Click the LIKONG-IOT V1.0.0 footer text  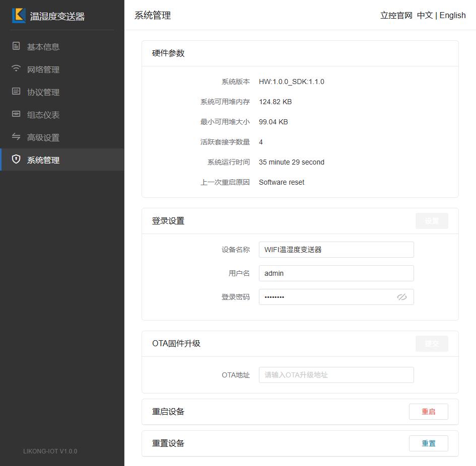coord(50,451)
